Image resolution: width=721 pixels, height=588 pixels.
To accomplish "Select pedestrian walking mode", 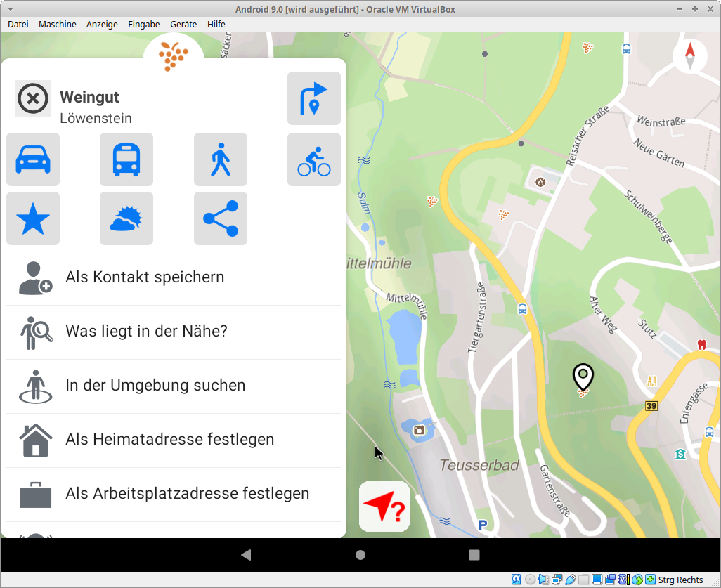I will click(221, 159).
